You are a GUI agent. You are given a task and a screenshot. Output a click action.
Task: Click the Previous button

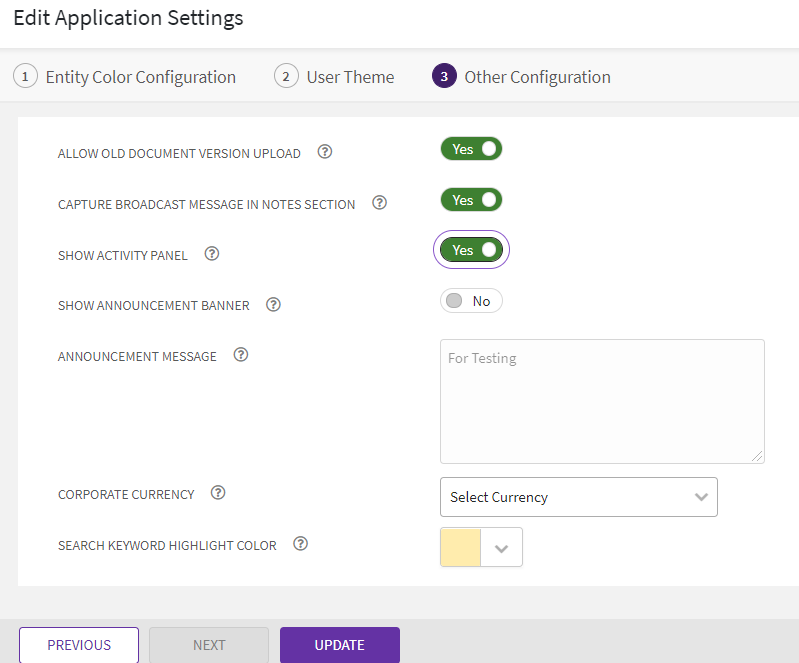[x=79, y=645]
